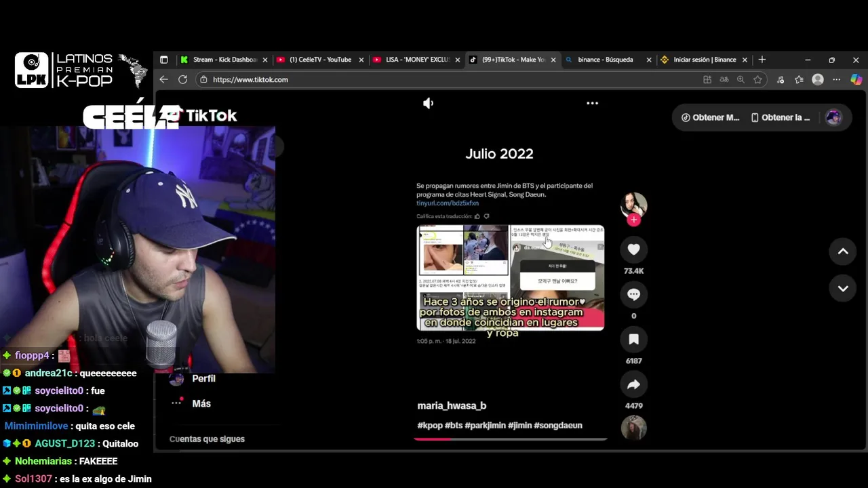The width and height of the screenshot is (868, 488).
Task: Open the zoom magnifier icon
Action: click(x=741, y=79)
